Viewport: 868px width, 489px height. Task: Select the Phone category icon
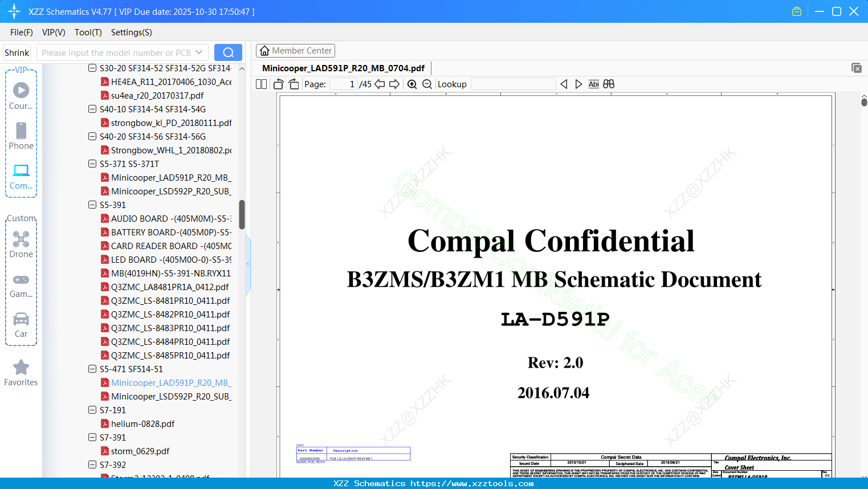(x=21, y=136)
